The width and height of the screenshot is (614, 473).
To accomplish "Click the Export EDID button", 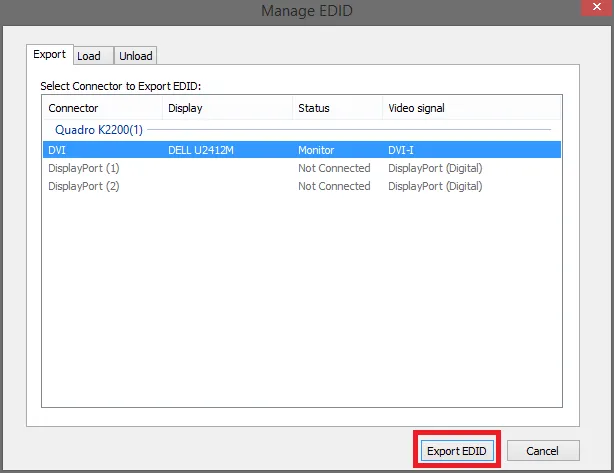I will pyautogui.click(x=456, y=451).
